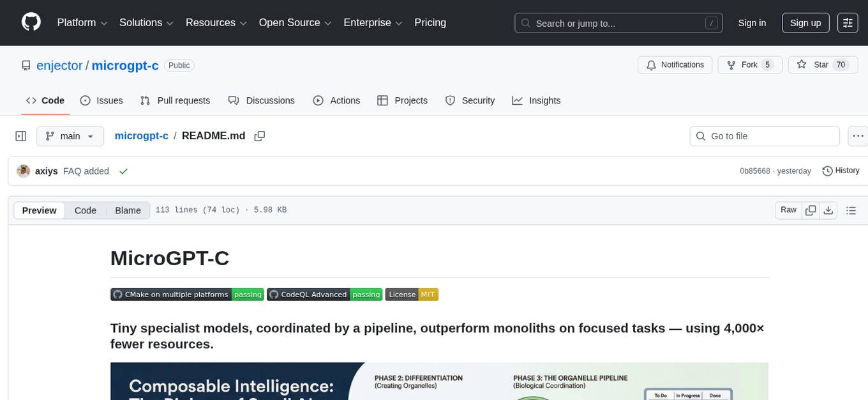This screenshot has height=400, width=868.
Task: Click the green commit status checkmark
Action: click(x=123, y=171)
